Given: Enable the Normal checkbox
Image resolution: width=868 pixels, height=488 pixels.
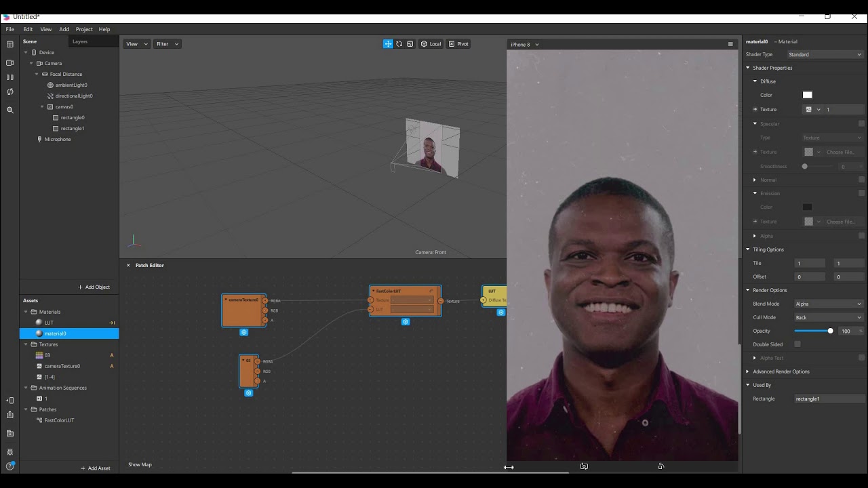Looking at the screenshot, I should (x=861, y=180).
